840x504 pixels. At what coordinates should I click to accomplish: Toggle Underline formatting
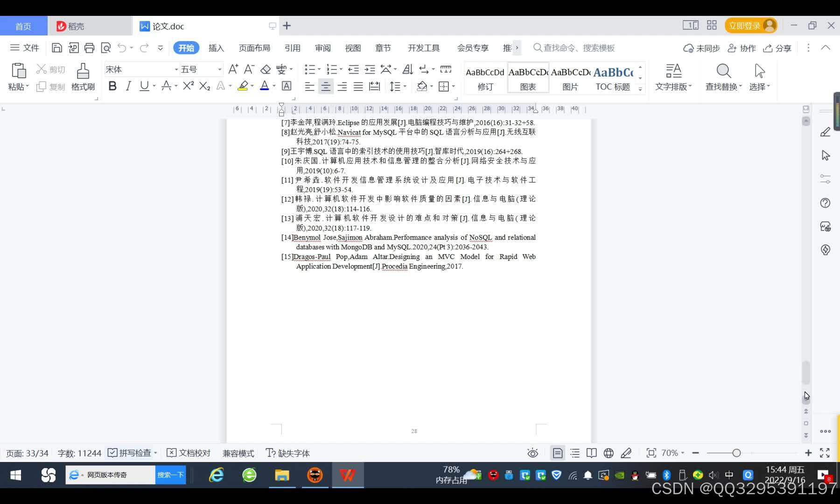tap(144, 86)
